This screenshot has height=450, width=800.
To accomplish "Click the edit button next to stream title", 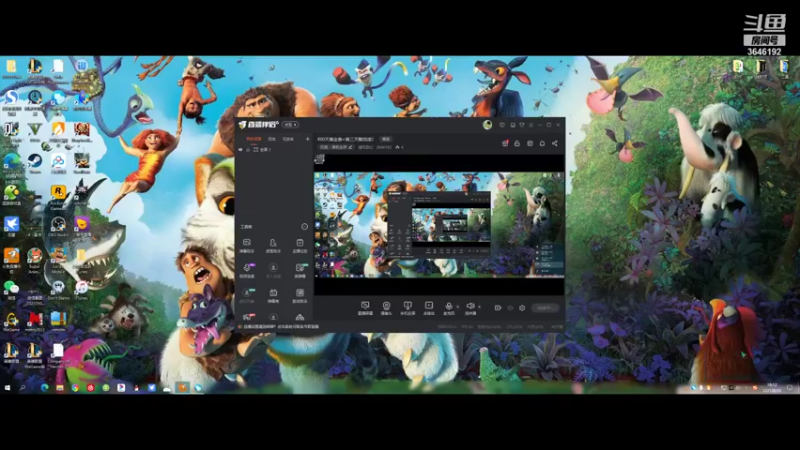I will pos(386,139).
